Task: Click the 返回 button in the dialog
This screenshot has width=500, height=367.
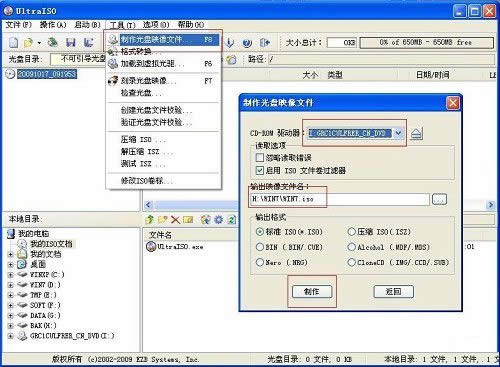Action: 393,292
